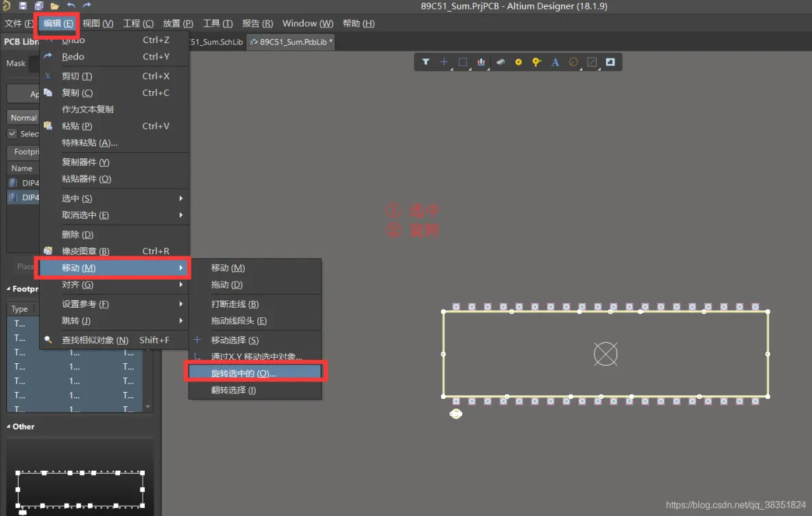This screenshot has height=516, width=812.
Task: Open the 编辑 (E) menu
Action: [58, 23]
